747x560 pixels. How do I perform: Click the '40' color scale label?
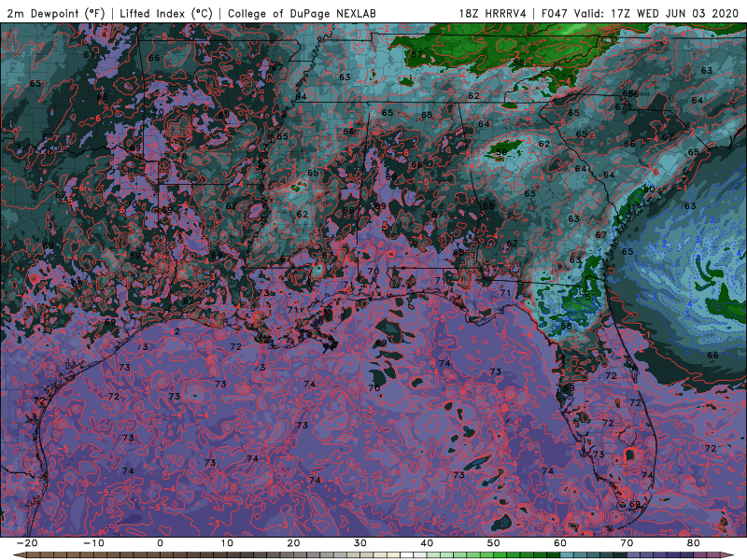point(427,543)
